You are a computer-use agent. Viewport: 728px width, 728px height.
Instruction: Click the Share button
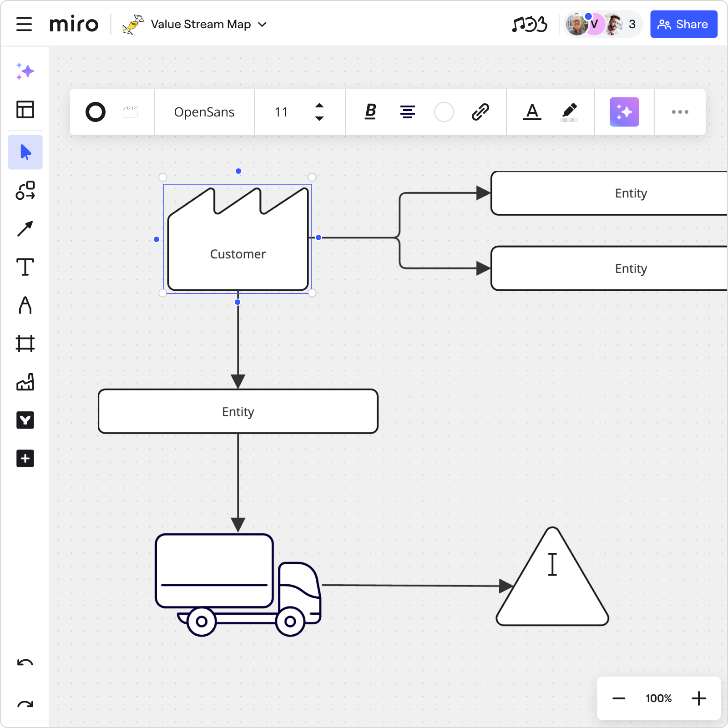[x=683, y=24]
